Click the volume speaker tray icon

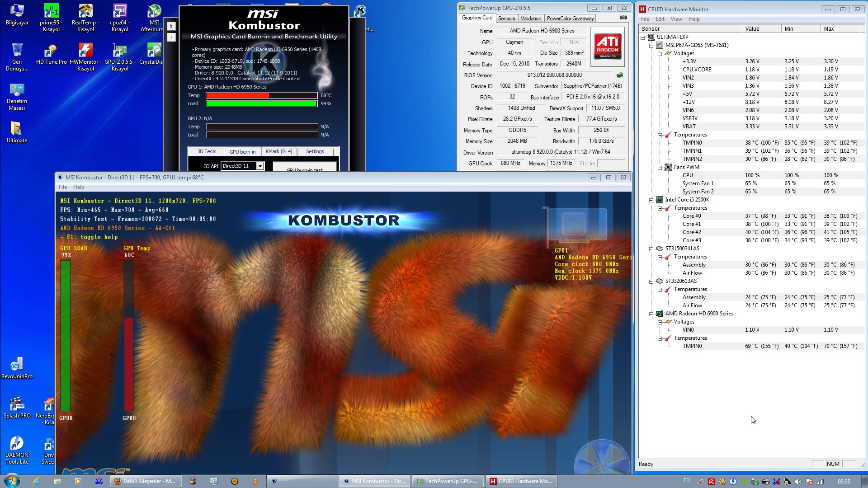point(798,482)
